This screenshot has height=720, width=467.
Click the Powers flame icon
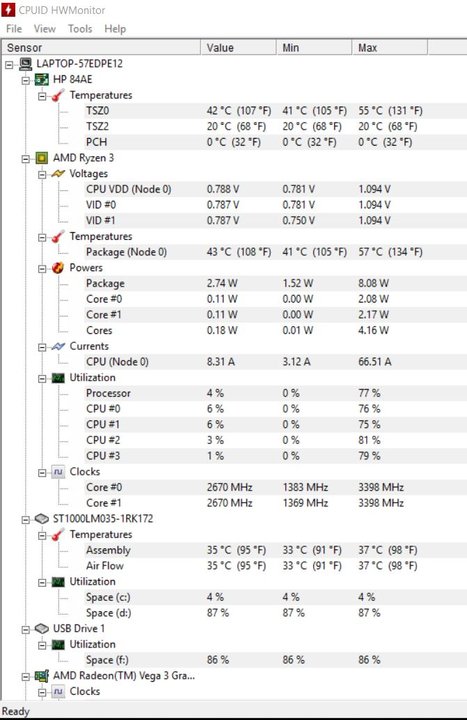tap(58, 268)
